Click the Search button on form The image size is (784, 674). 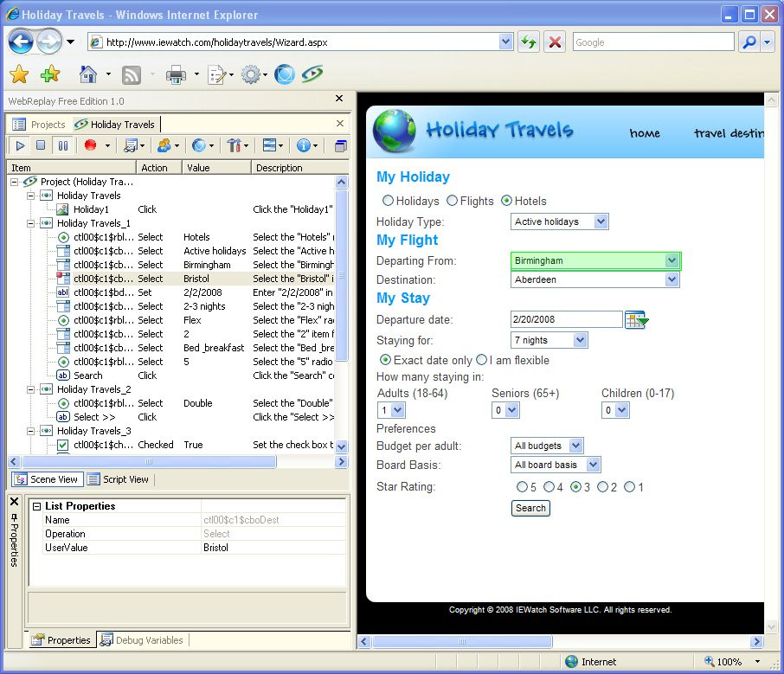(x=530, y=508)
